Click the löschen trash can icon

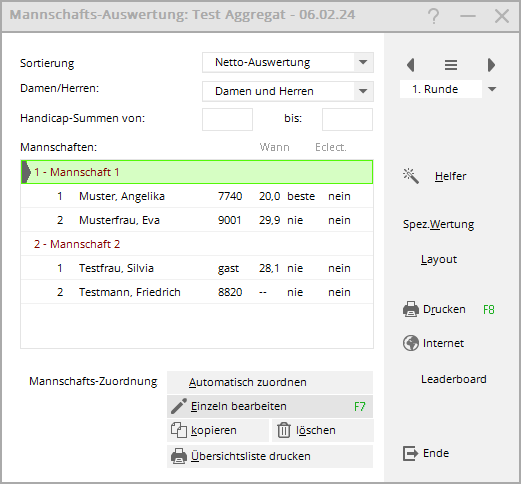[x=284, y=430]
